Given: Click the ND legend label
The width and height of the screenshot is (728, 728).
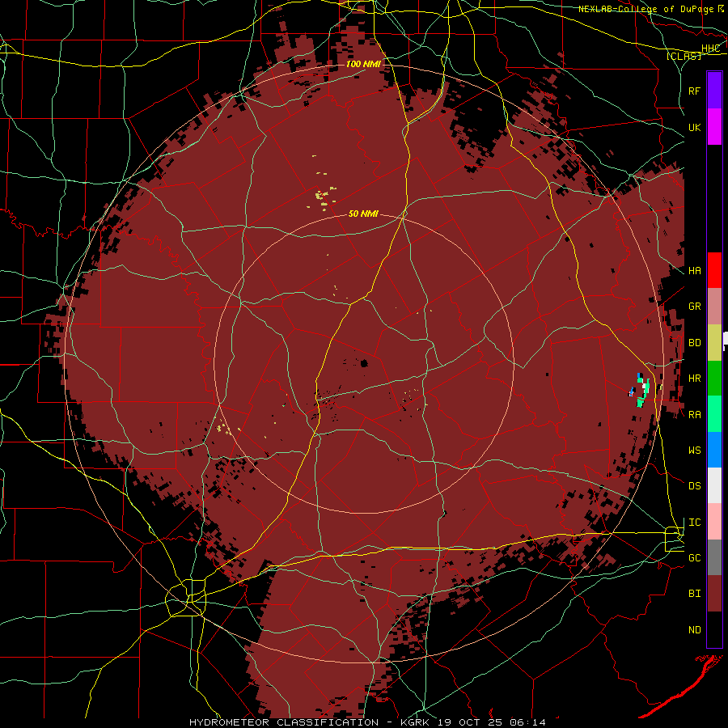Looking at the screenshot, I should pos(694,630).
